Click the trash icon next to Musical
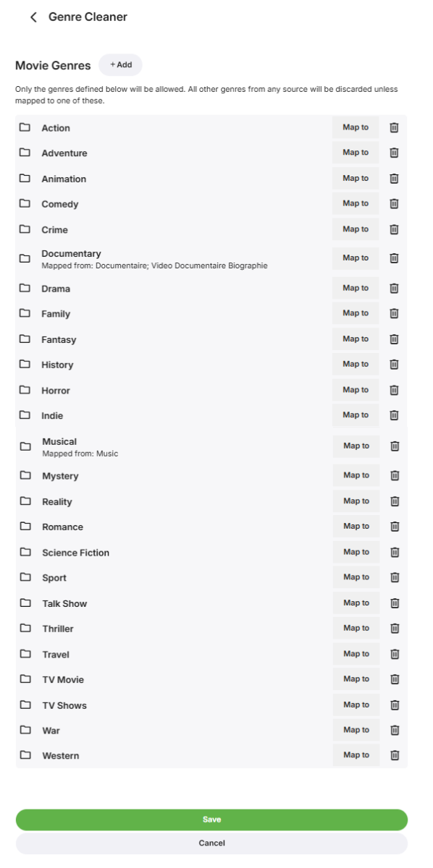This screenshot has height=868, width=433. (395, 446)
